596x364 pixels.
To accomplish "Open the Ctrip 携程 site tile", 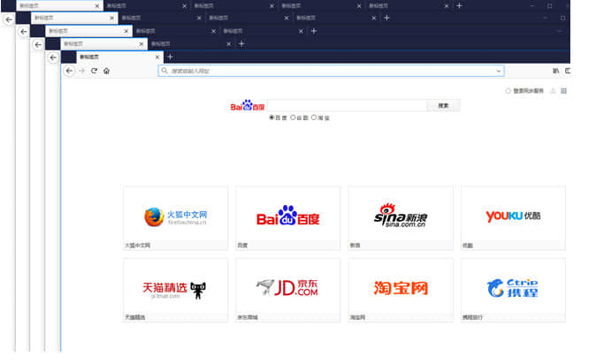I will click(x=513, y=290).
